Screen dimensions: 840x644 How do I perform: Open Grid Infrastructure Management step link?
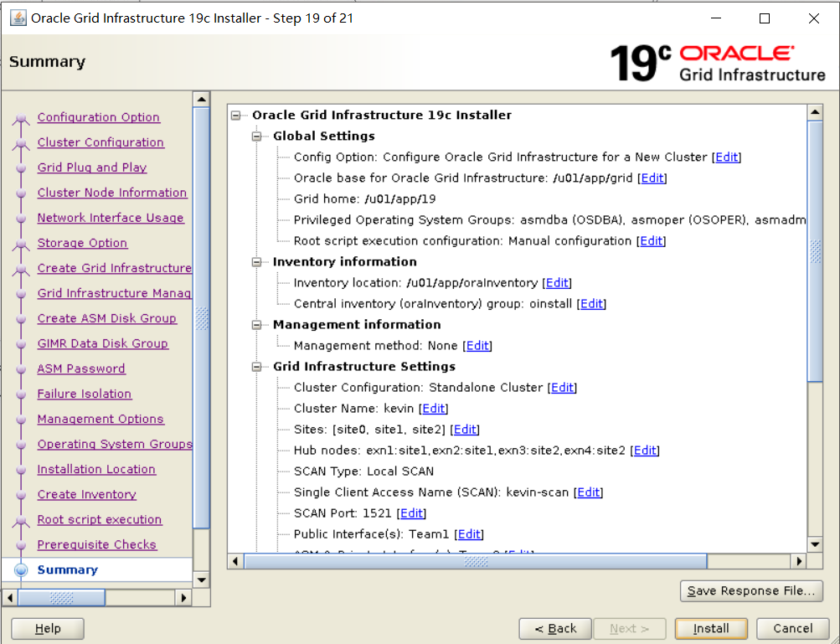114,294
